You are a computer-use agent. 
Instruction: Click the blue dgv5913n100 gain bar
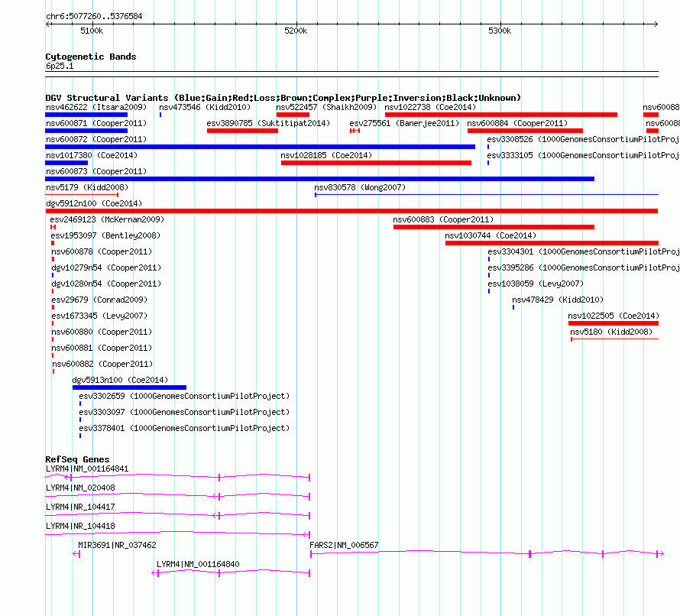pos(129,387)
